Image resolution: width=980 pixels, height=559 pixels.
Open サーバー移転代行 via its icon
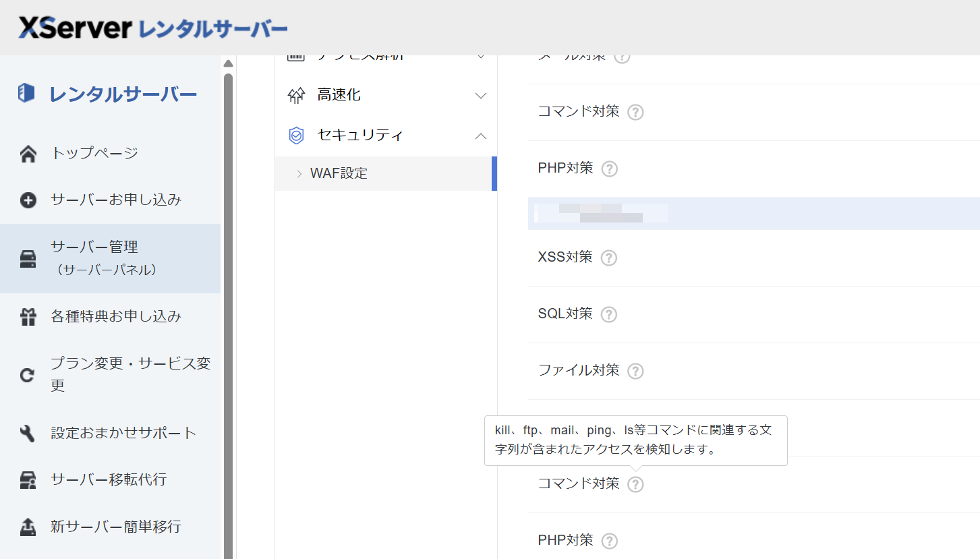(x=28, y=480)
